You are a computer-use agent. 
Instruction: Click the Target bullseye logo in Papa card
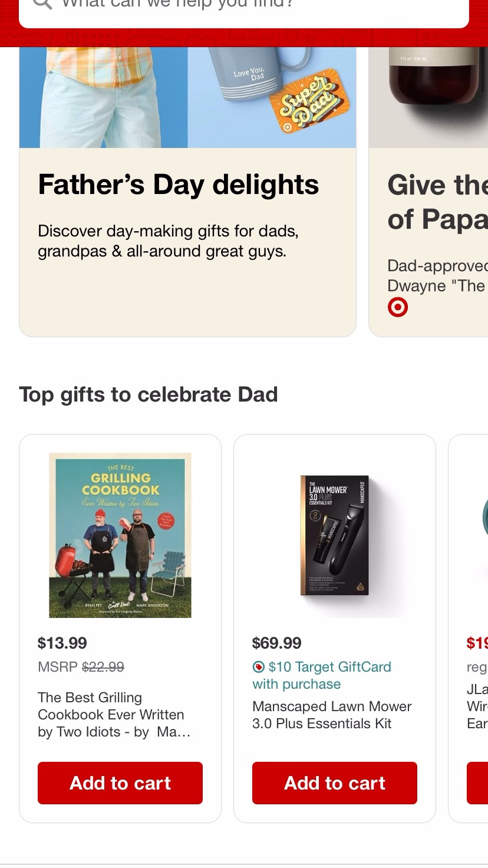398,307
